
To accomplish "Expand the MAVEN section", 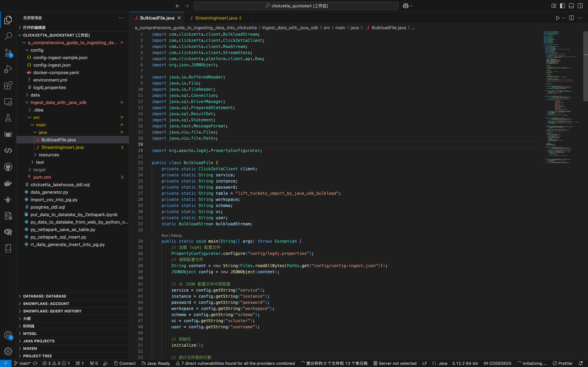I will click(x=30, y=348).
